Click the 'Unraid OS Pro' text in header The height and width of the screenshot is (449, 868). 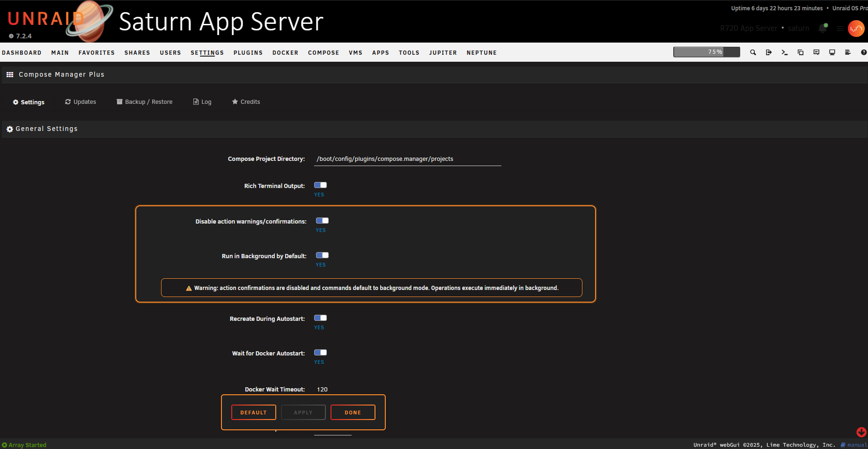coord(850,8)
